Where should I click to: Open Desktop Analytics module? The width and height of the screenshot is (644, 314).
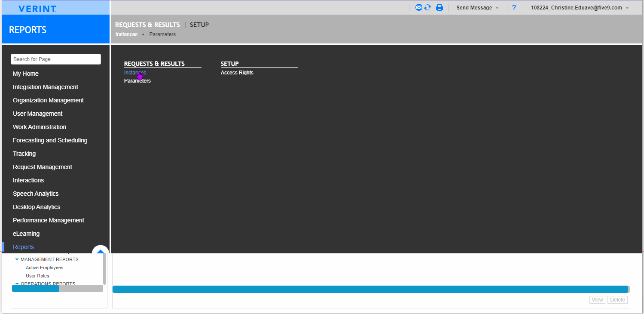click(37, 207)
